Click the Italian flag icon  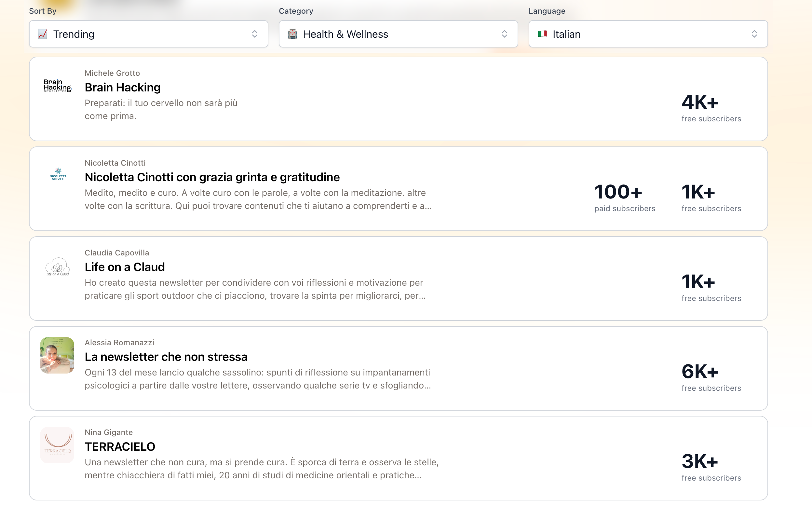pyautogui.click(x=542, y=34)
